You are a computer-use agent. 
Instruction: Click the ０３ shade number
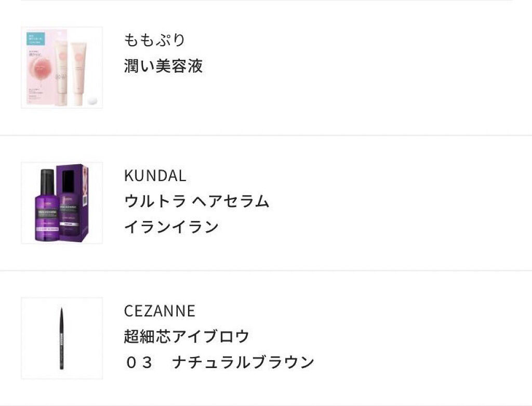(x=139, y=362)
